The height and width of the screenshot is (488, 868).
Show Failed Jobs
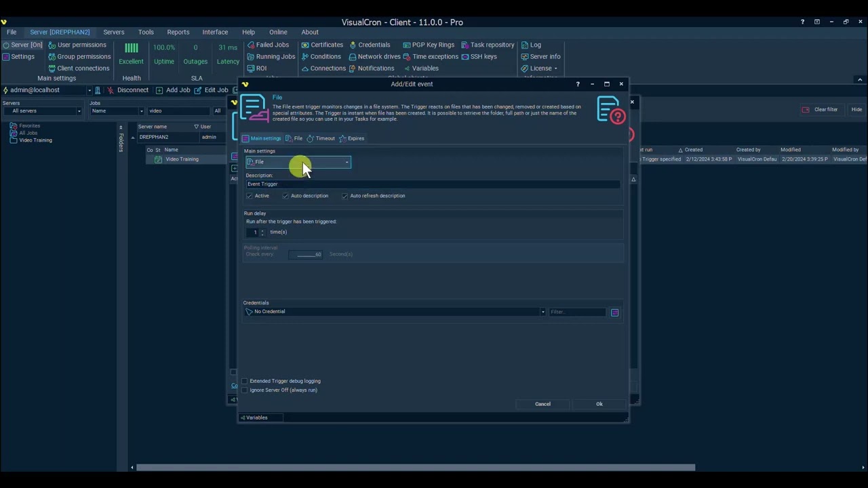(x=268, y=45)
